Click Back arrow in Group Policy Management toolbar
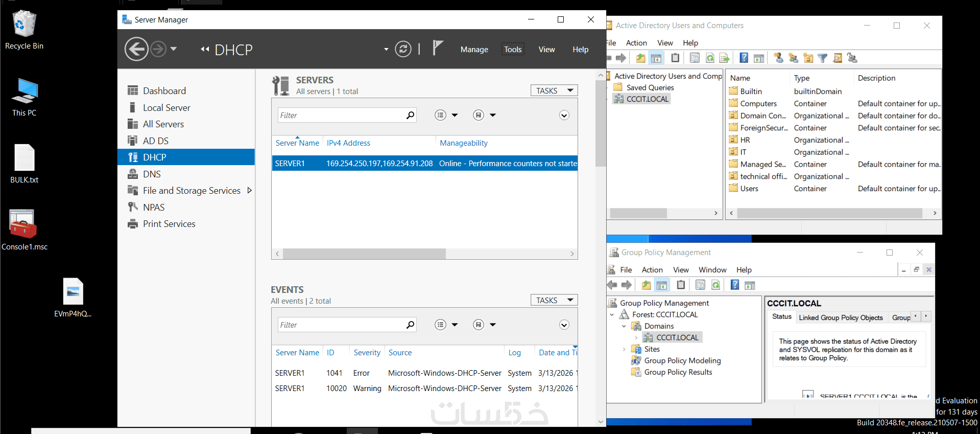The image size is (980, 434). (x=612, y=285)
